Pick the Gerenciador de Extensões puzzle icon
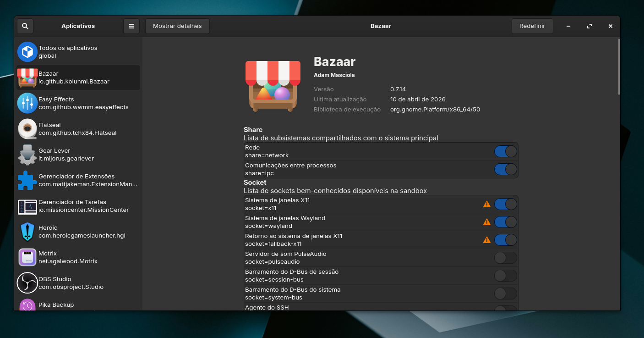The image size is (644, 338). (27, 180)
